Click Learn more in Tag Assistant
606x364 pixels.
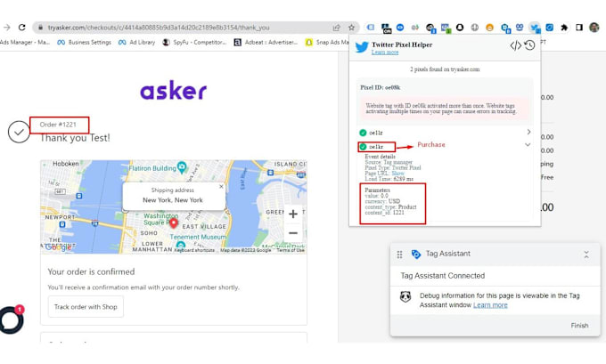point(490,305)
